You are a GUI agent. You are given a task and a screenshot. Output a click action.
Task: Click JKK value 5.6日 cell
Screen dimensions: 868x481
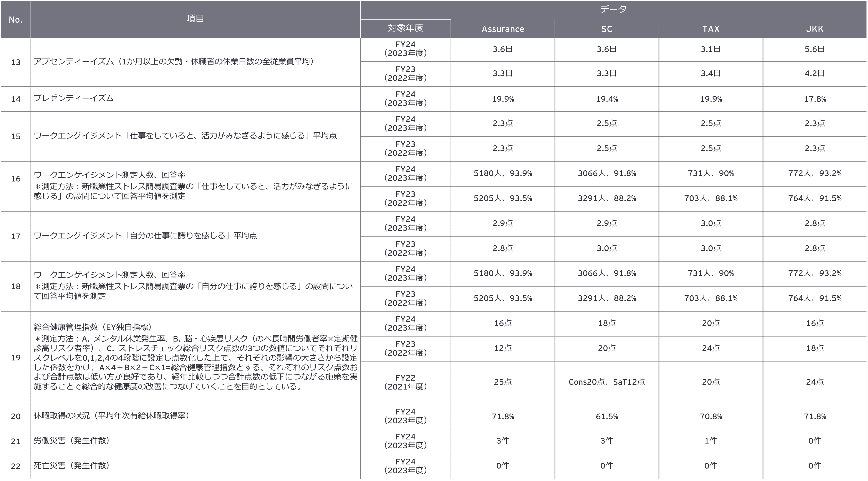(814, 49)
